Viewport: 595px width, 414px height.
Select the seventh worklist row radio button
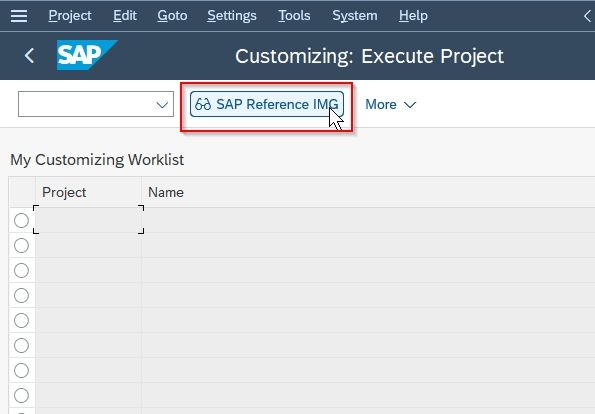[x=21, y=371]
